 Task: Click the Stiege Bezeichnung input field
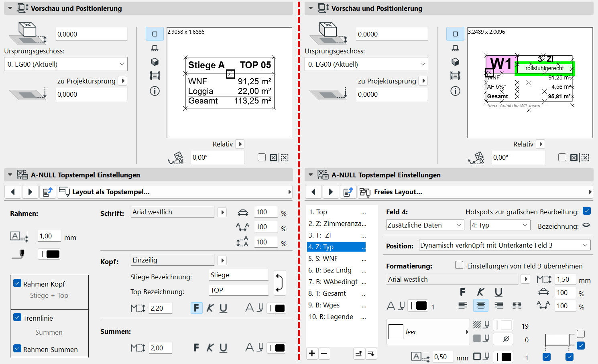point(238,275)
